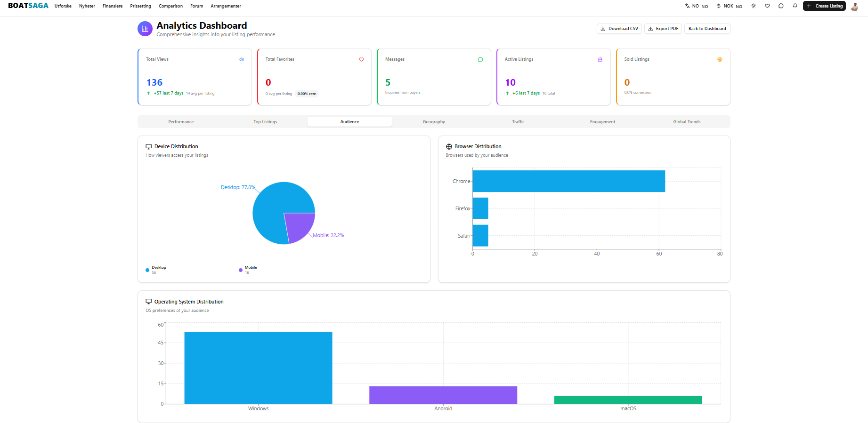Viewport: 868px width, 423px height.
Task: Click the Create Listing button
Action: click(x=824, y=6)
